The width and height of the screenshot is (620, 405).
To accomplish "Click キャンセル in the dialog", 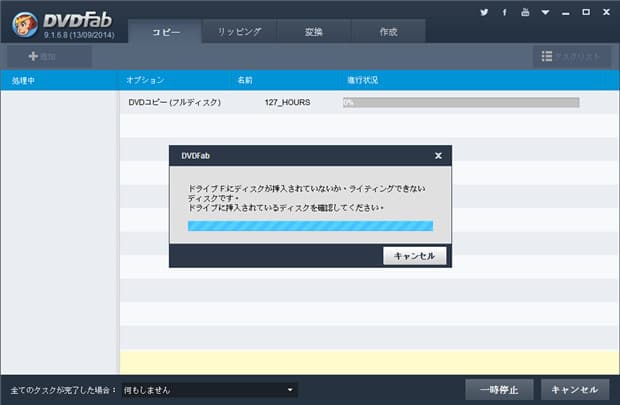I will pos(414,256).
